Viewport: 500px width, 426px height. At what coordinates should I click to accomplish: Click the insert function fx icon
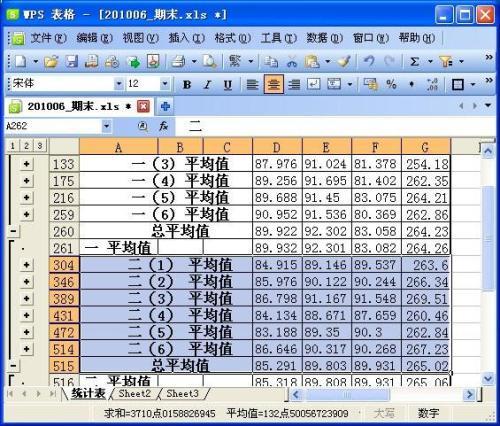tap(163, 126)
